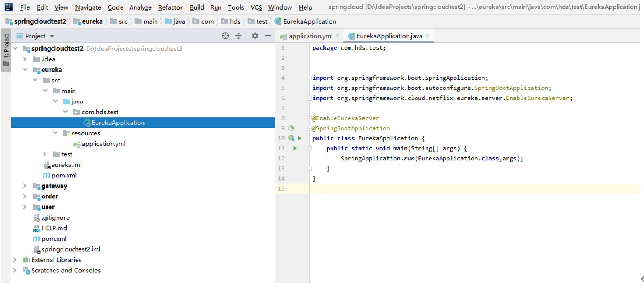Close the EurekaApplication.java editor tab
The image size is (644, 289).
(428, 36)
